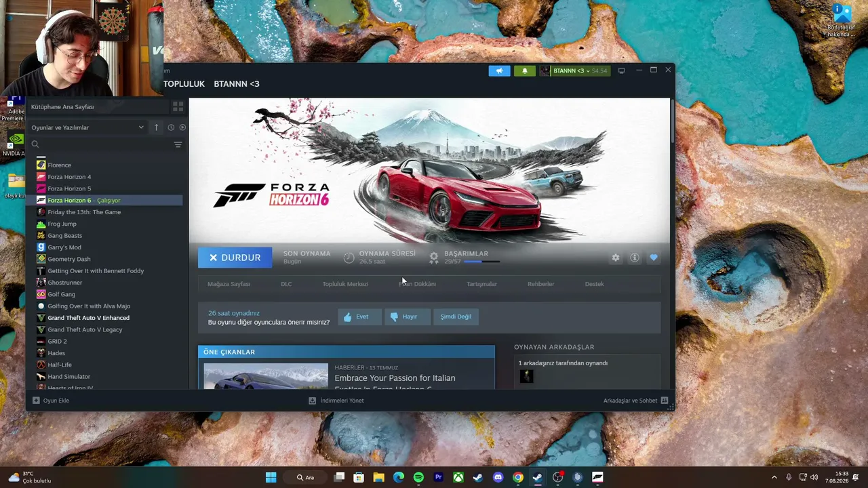Screen dimensions: 868x488
Task: Click the friend avatar under 'Oynayan Arkadaşlar'
Action: click(526, 377)
